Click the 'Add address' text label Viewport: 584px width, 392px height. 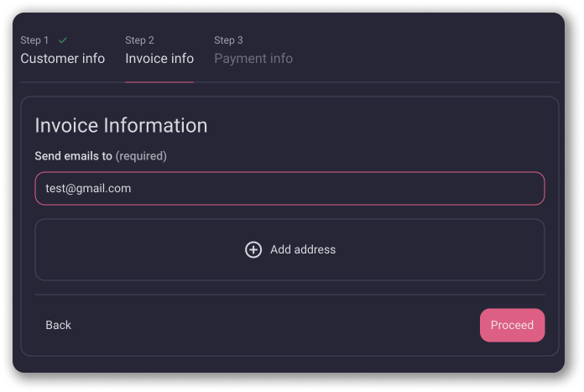pyautogui.click(x=303, y=249)
